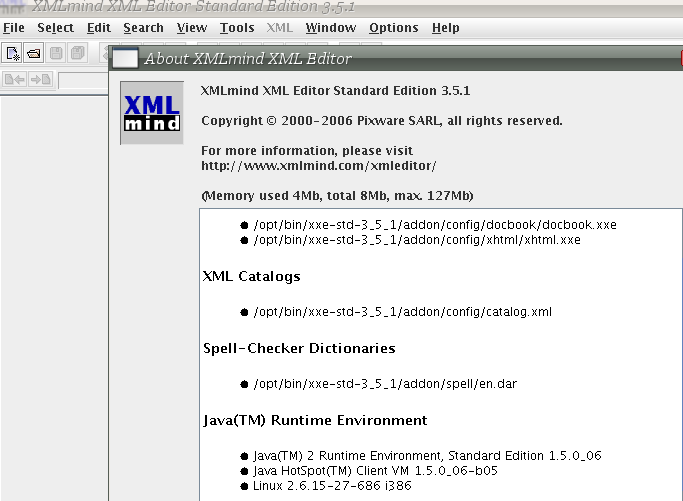683x501 pixels.
Task: Open the View menu
Action: pyautogui.click(x=192, y=28)
